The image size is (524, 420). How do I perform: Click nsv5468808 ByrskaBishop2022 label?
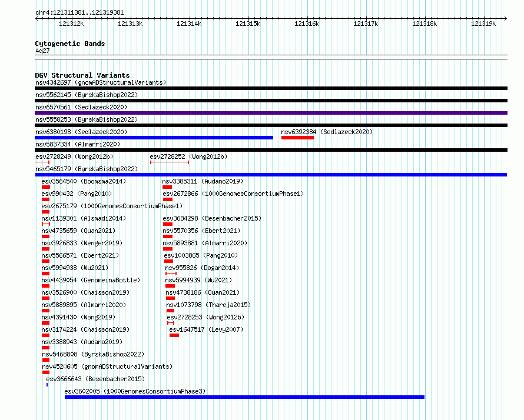[x=93, y=354]
